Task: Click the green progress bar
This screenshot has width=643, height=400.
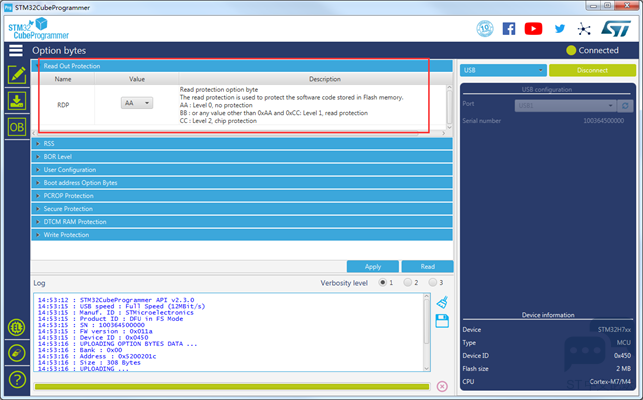Action: 232,386
